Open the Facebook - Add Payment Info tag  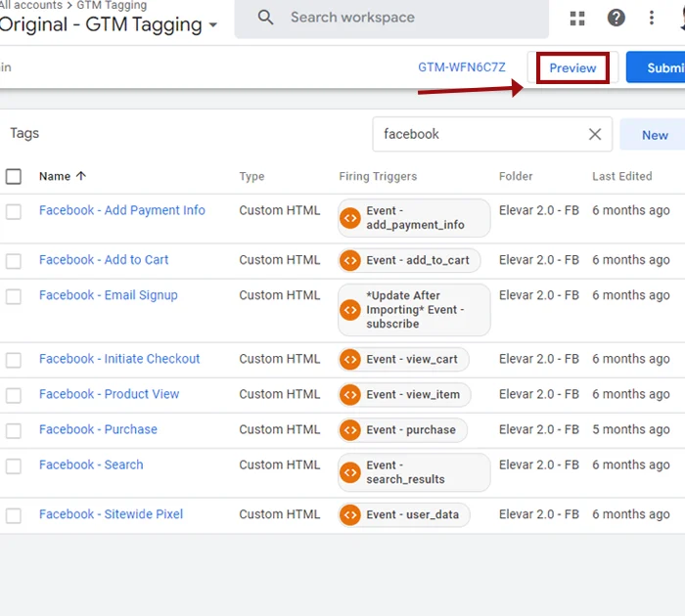click(122, 210)
